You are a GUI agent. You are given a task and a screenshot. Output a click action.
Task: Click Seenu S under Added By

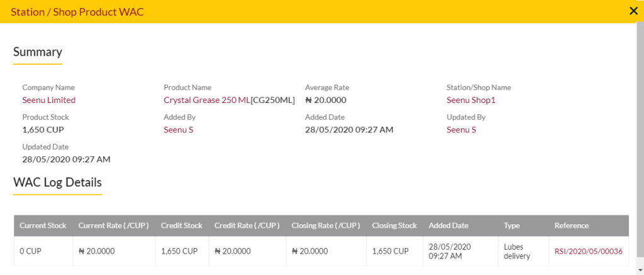pos(178,130)
